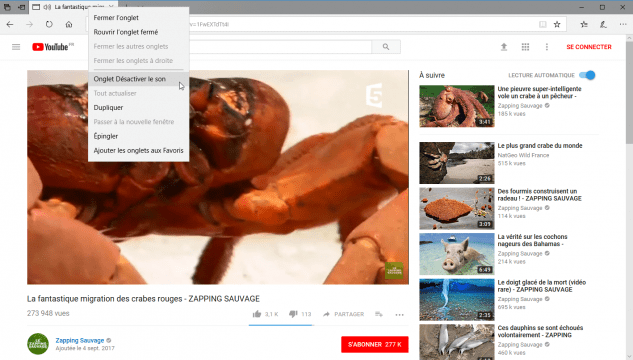Dislike the video with thumbs down
Viewport: 633px width, 360px height.
click(293, 314)
